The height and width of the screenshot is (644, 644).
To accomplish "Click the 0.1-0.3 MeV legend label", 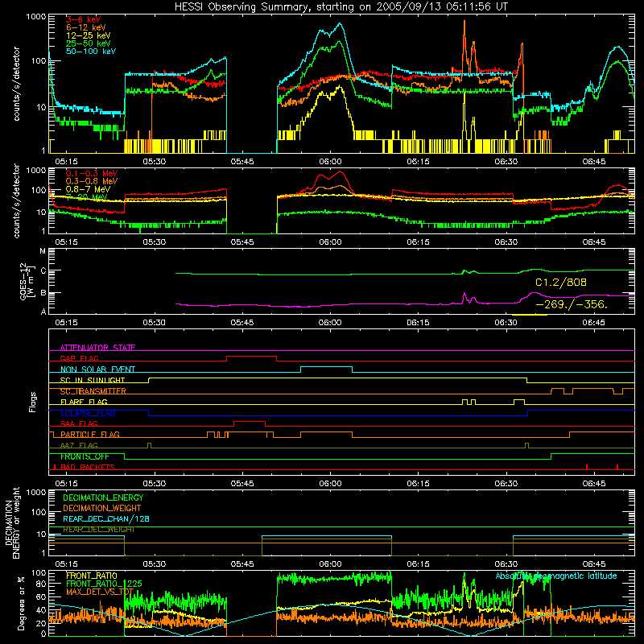I will click(x=92, y=173).
